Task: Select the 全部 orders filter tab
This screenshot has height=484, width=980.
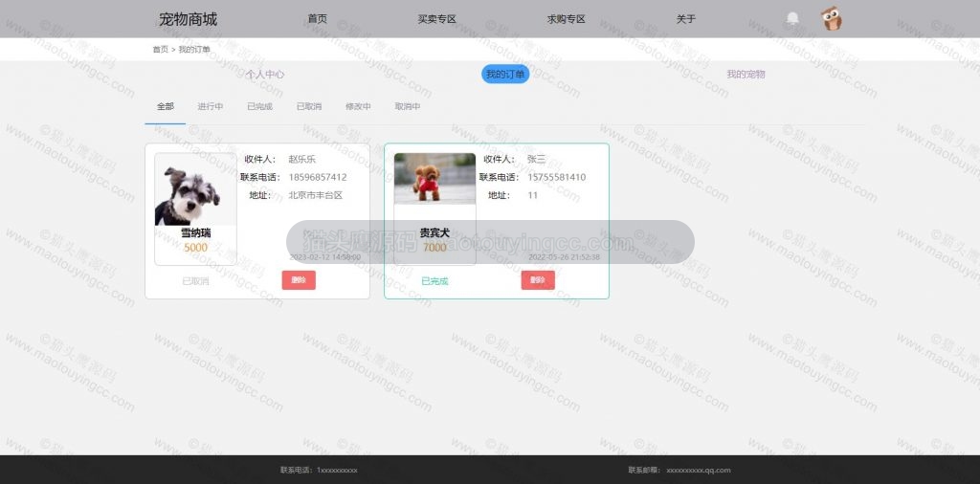Action: pyautogui.click(x=165, y=107)
